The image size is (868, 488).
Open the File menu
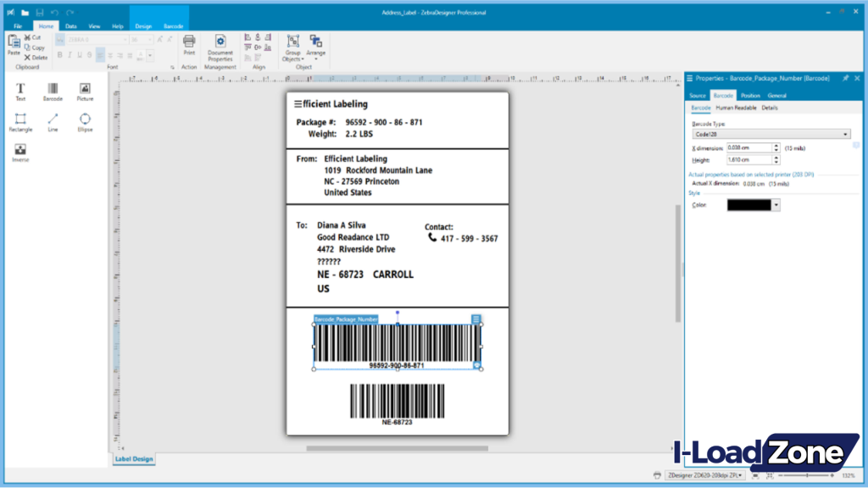(18, 26)
